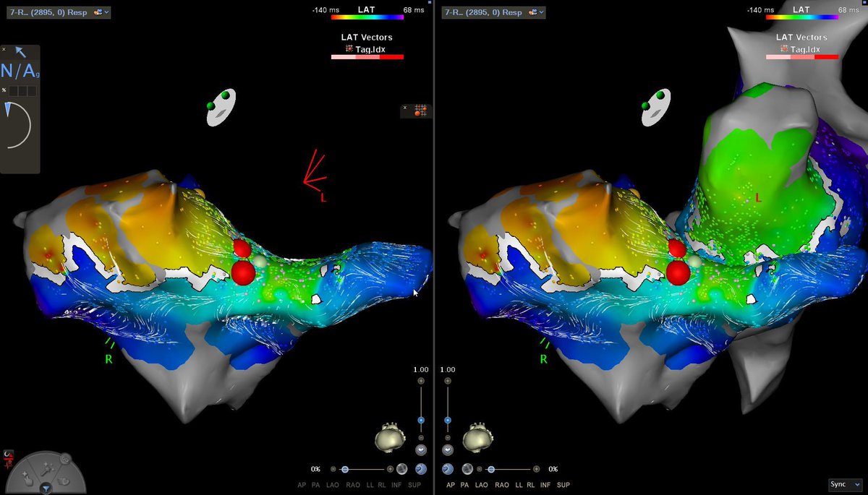
Task: Click the blue filter funnel button in radial menu
Action: click(x=46, y=489)
